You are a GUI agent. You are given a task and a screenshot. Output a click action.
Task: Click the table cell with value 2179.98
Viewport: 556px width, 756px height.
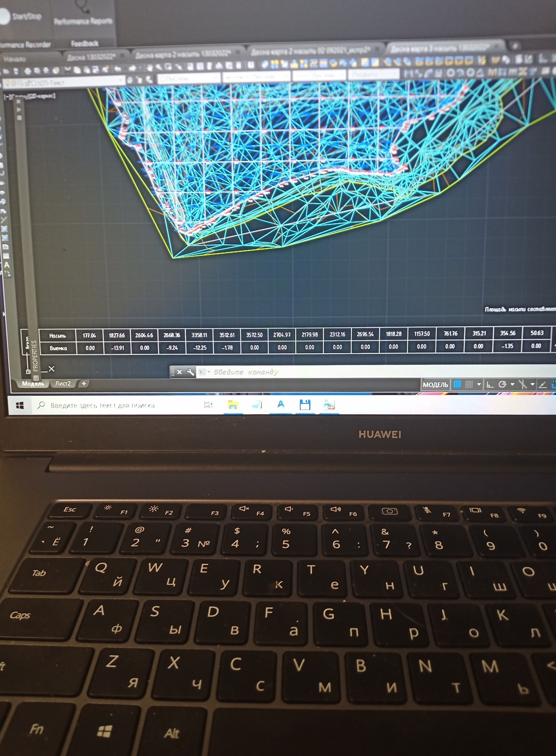click(x=310, y=335)
